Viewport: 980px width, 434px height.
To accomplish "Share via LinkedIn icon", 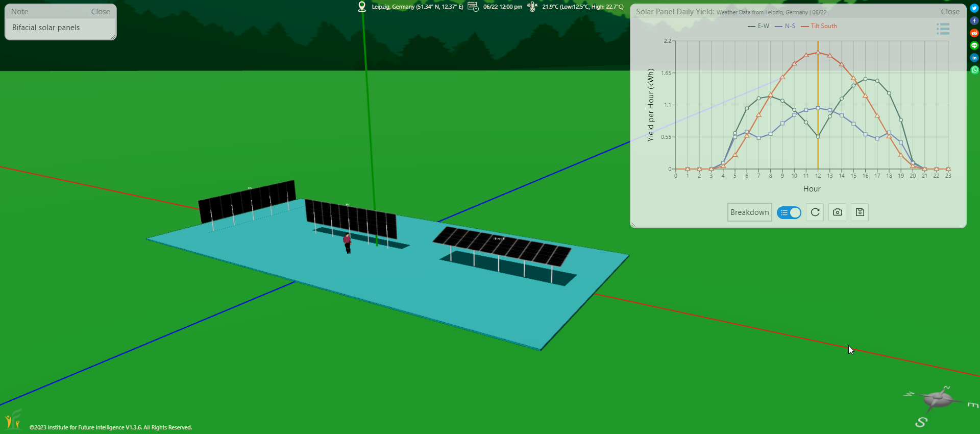I will tap(974, 58).
